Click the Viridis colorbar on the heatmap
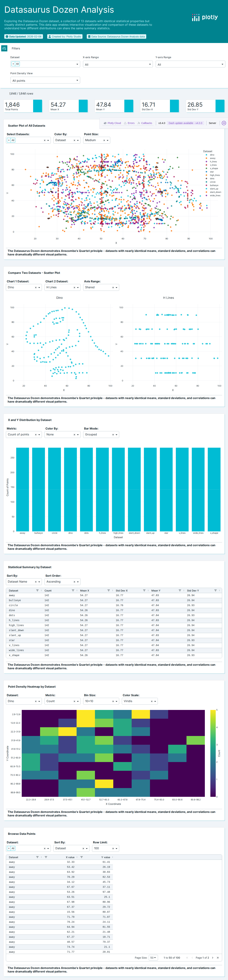The width and height of the screenshot is (228, 980). [213, 753]
